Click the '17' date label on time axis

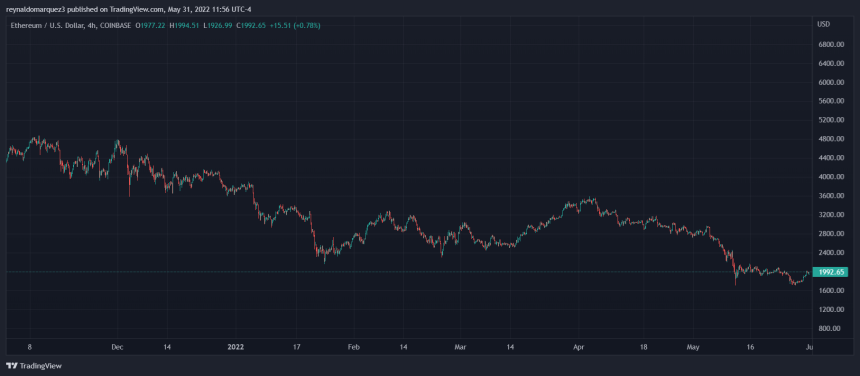(x=296, y=347)
